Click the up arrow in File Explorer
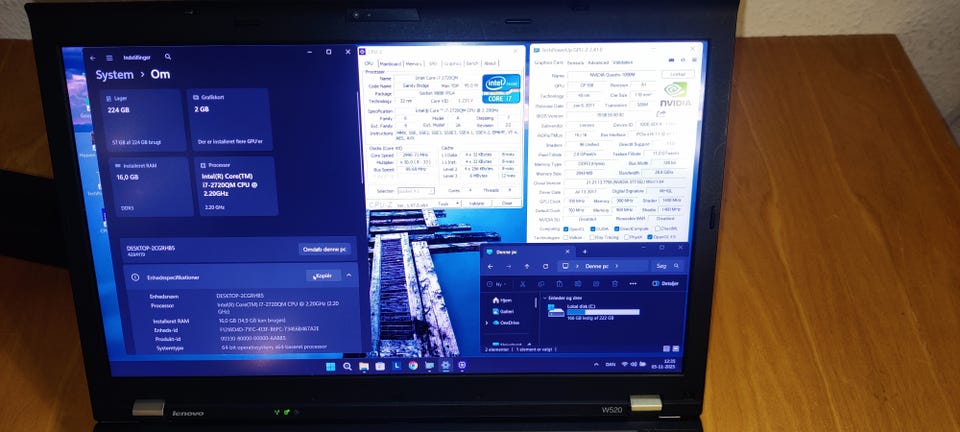Screen dimensions: 960x432 [x=527, y=267]
